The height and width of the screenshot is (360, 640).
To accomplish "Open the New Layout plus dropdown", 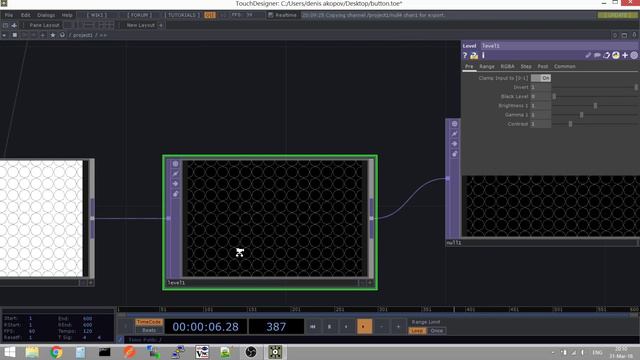I will [x=160, y=25].
